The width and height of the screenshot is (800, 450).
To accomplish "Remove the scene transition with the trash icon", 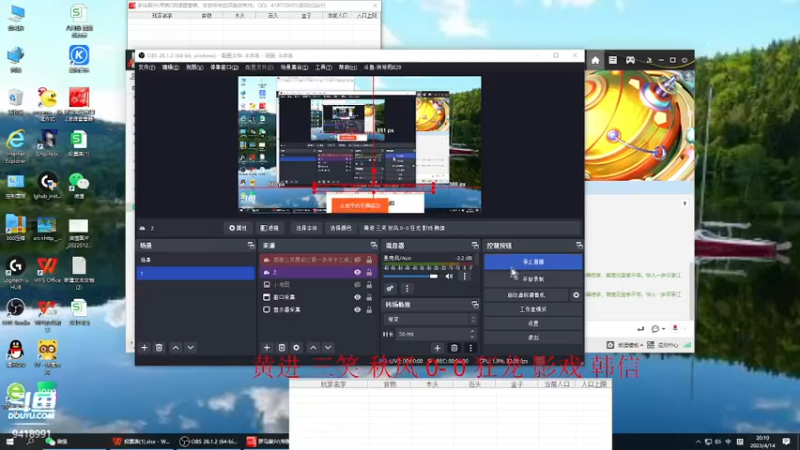I will point(454,348).
